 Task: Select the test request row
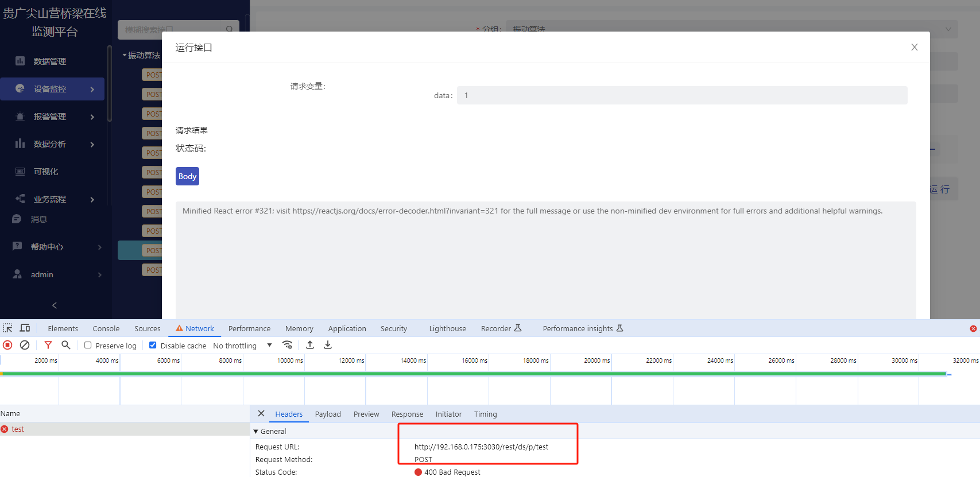[125, 429]
